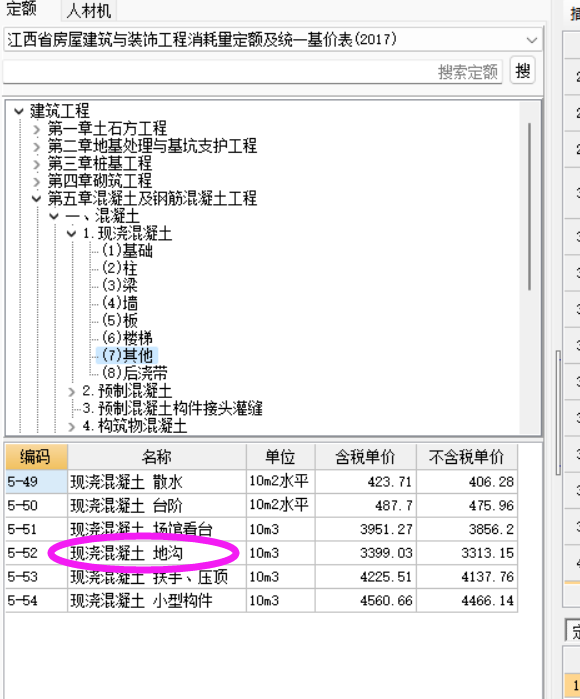Click the 423.71 price cell
The width and height of the screenshot is (580, 699).
(x=366, y=482)
